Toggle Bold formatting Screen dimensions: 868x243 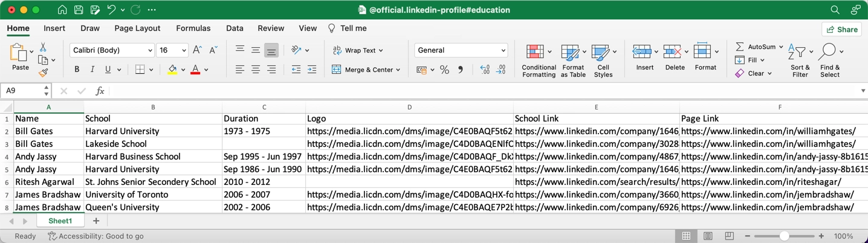click(x=77, y=70)
